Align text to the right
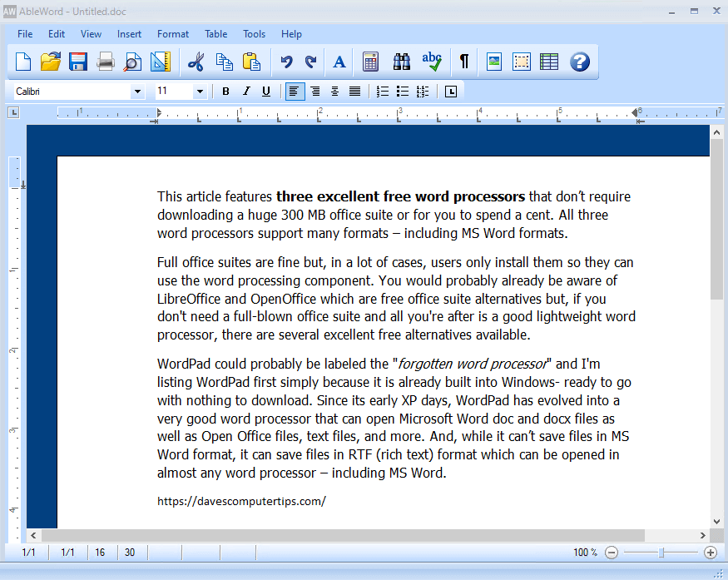The height and width of the screenshot is (580, 728). click(x=315, y=92)
